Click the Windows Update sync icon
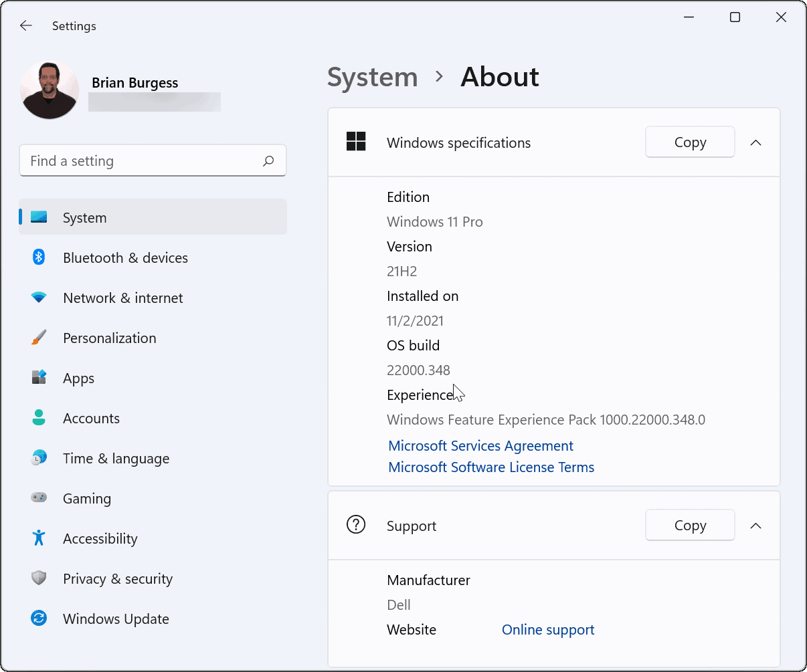The image size is (807, 672). click(39, 618)
